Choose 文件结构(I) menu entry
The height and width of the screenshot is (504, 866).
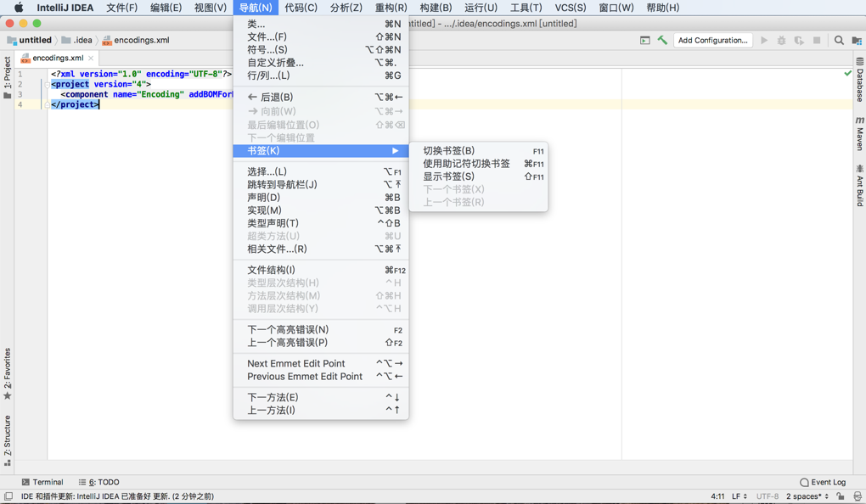pos(321,270)
